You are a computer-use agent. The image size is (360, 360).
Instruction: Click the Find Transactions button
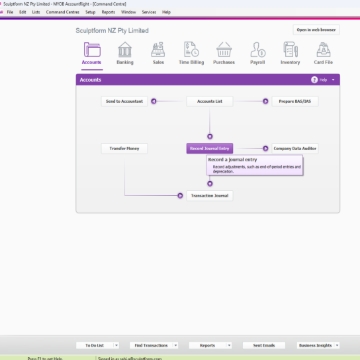(x=151, y=345)
